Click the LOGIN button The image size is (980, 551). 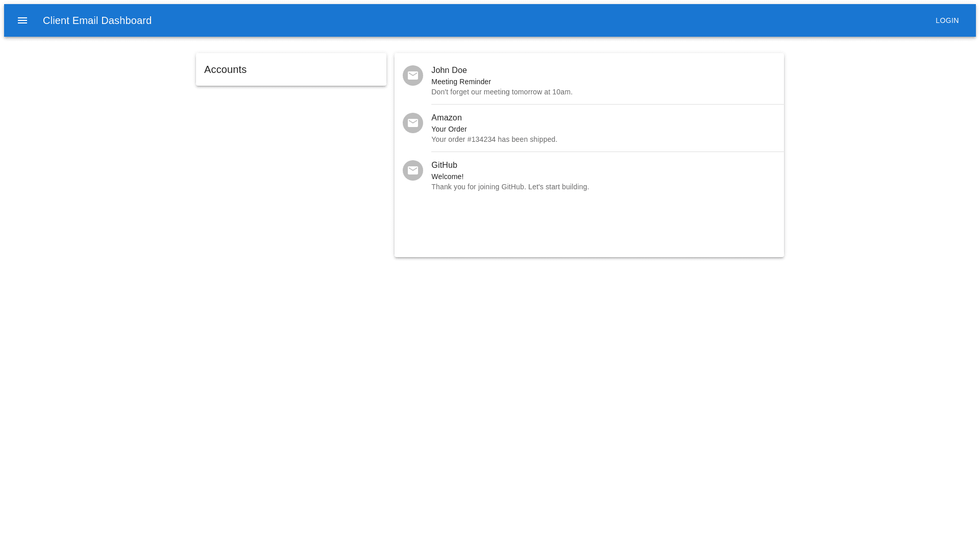coord(947,20)
